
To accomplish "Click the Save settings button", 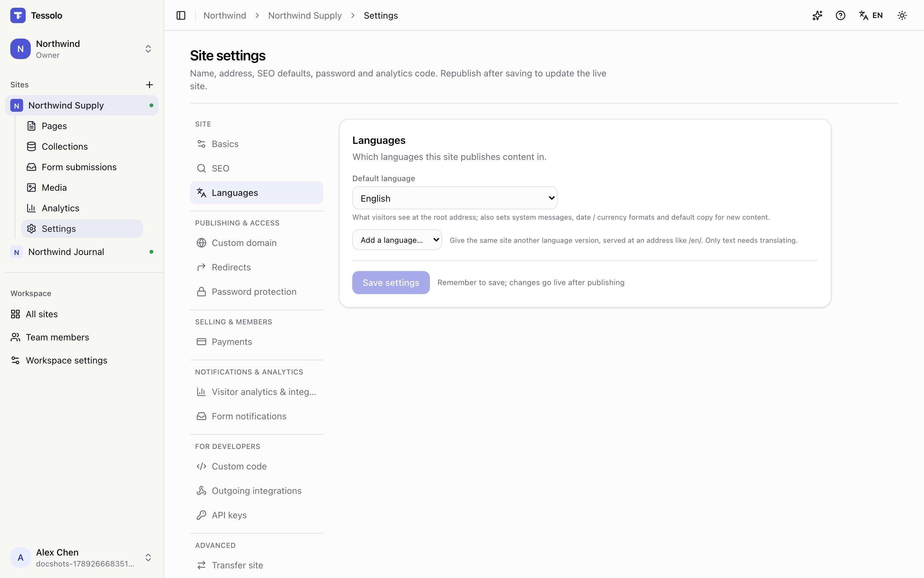I will coord(391,283).
